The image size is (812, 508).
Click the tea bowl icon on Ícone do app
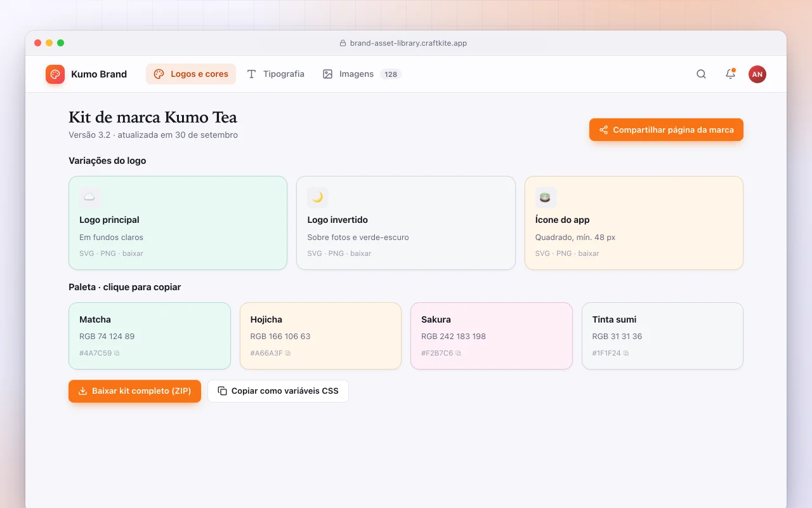click(546, 197)
